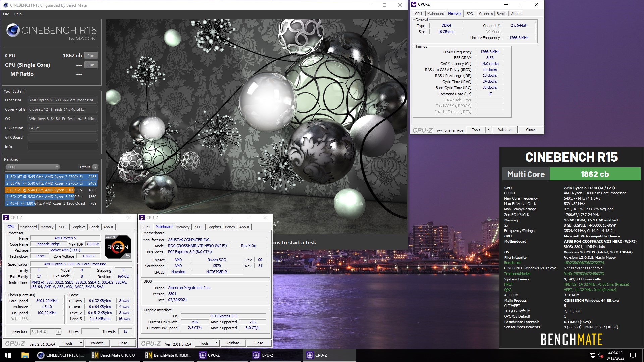Image resolution: width=644 pixels, height=362 pixels.
Task: Click Validate in Memory CPU-Z window
Action: 504,130
